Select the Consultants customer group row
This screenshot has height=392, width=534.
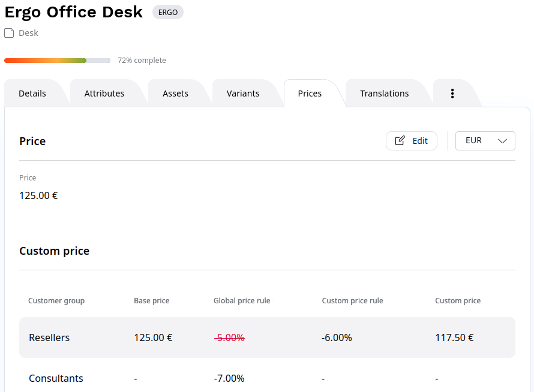(x=56, y=378)
